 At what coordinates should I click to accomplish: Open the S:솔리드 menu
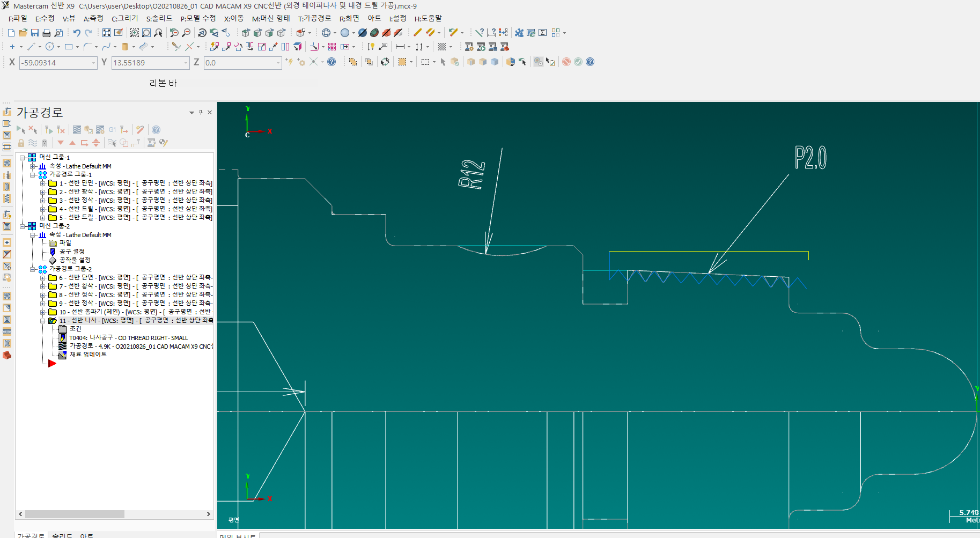click(x=159, y=19)
